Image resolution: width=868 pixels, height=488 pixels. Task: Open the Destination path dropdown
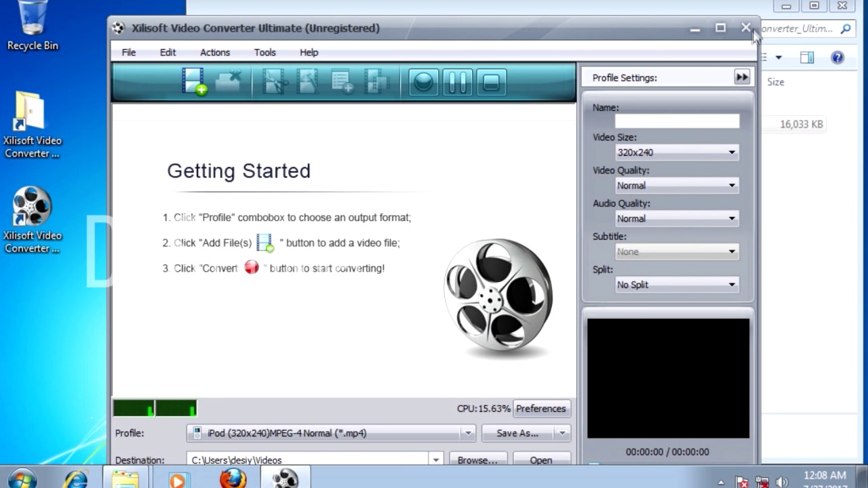click(x=436, y=460)
